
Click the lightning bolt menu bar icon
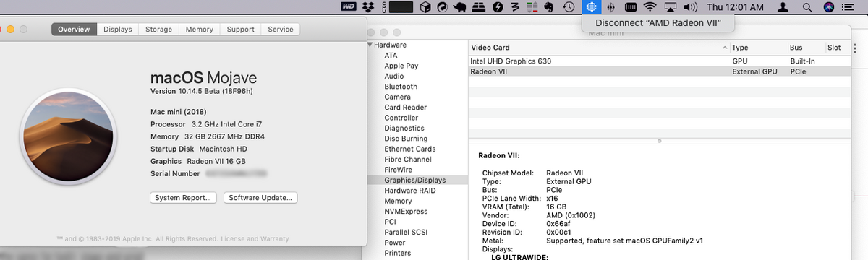pyautogui.click(x=497, y=7)
